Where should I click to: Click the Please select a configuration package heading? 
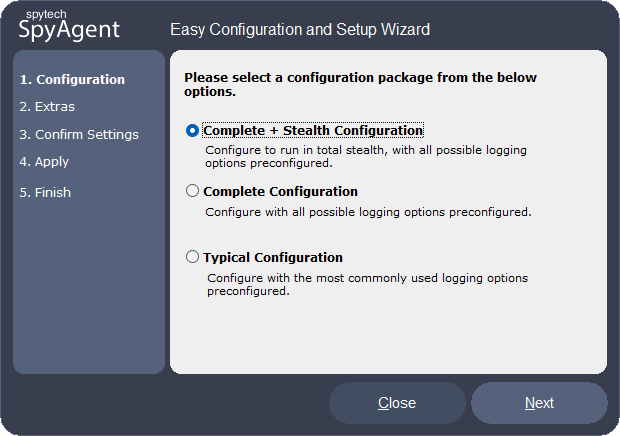360,84
